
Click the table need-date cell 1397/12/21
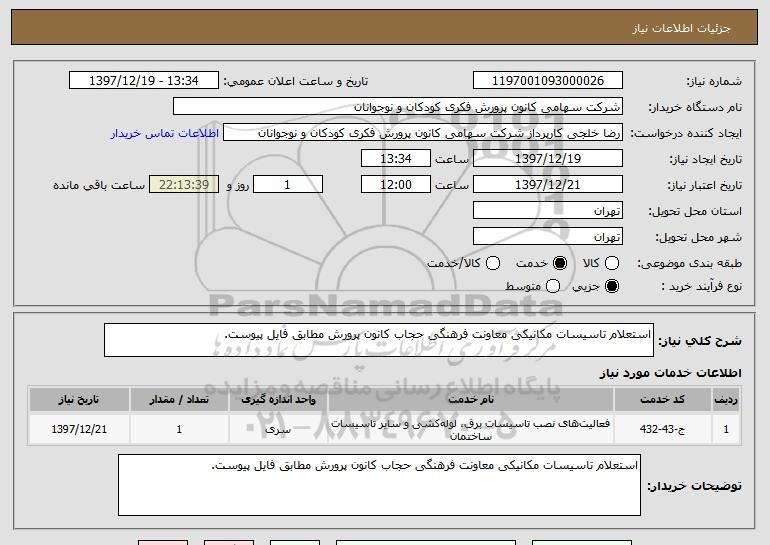79,429
